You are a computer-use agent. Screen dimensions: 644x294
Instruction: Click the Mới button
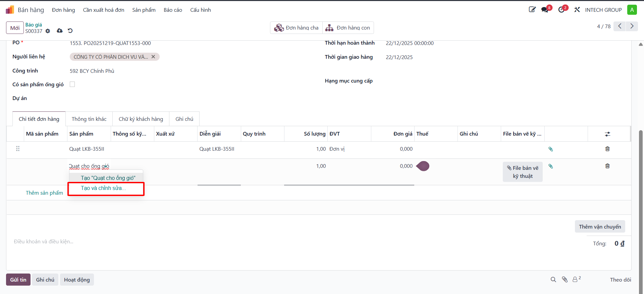coord(15,28)
